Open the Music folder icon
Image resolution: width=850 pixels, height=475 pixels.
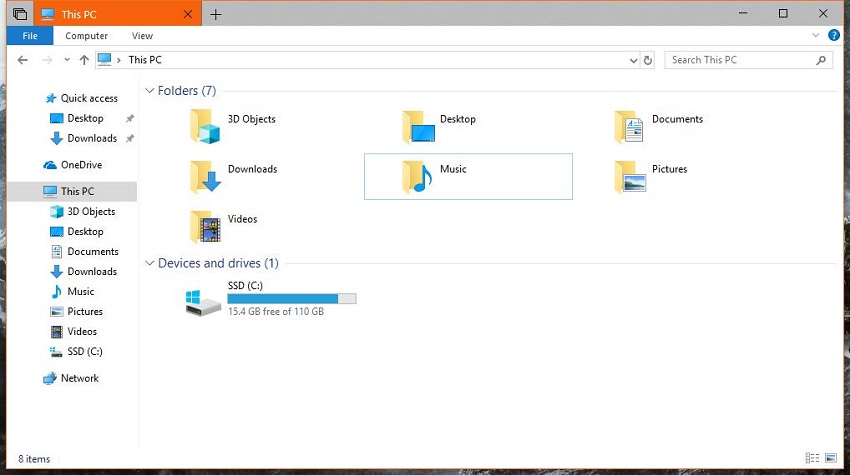pos(418,177)
